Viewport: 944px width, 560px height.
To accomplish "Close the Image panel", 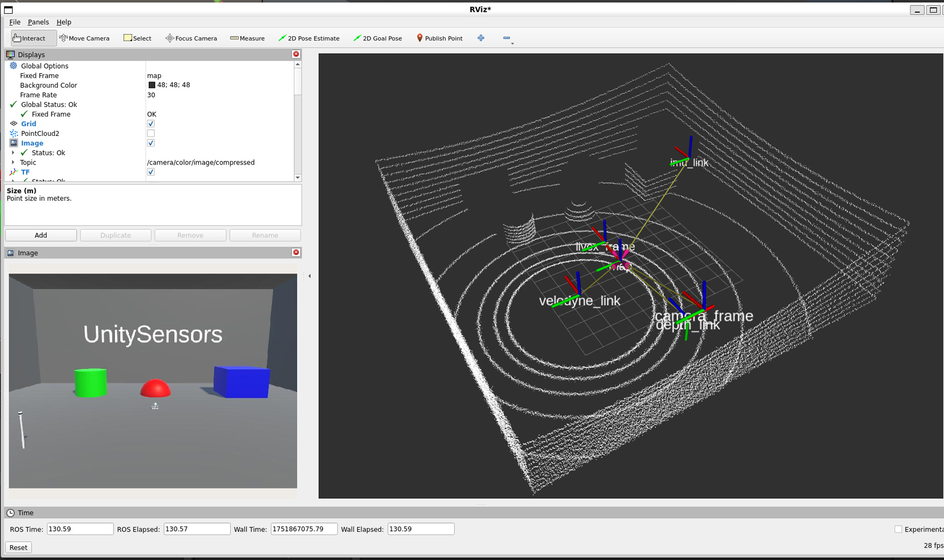I will pos(296,253).
